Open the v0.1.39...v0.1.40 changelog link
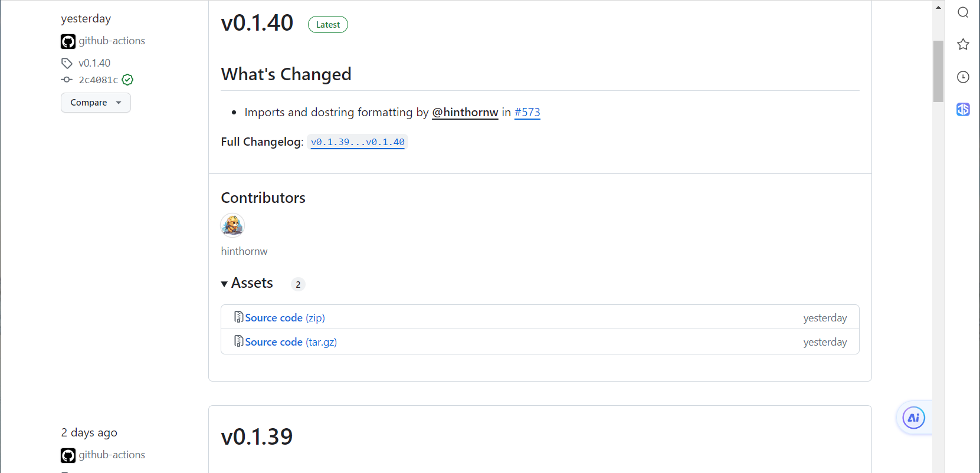 358,142
